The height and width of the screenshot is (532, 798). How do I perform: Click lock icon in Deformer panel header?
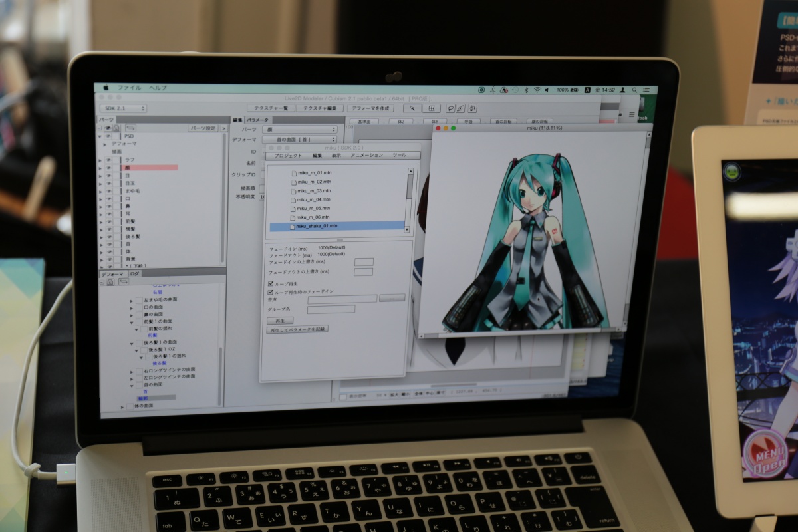click(x=110, y=282)
